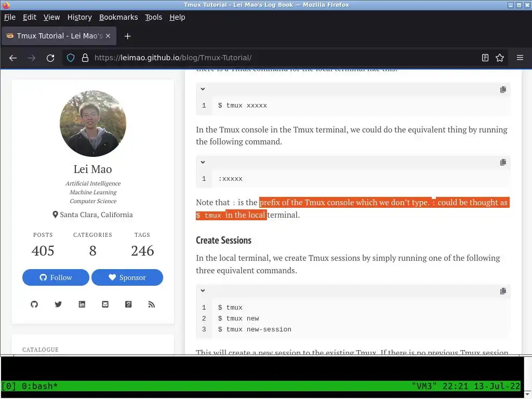Open the GitHub profile icon

(34, 304)
